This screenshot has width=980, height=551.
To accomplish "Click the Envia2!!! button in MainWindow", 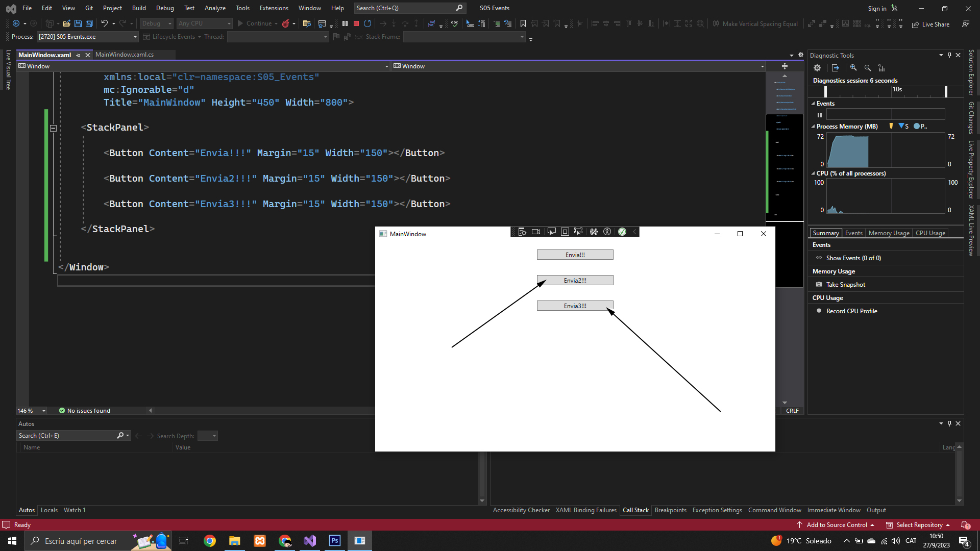I will coord(575,281).
